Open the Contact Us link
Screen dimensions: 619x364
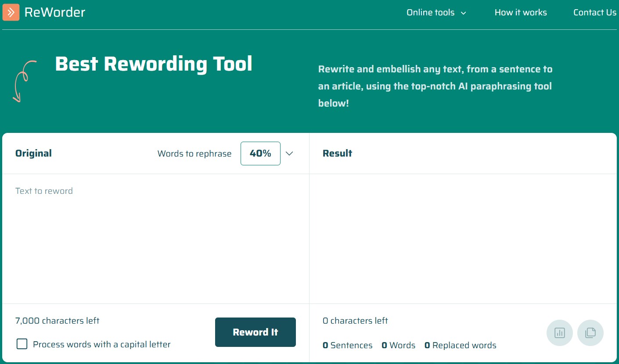click(x=594, y=13)
